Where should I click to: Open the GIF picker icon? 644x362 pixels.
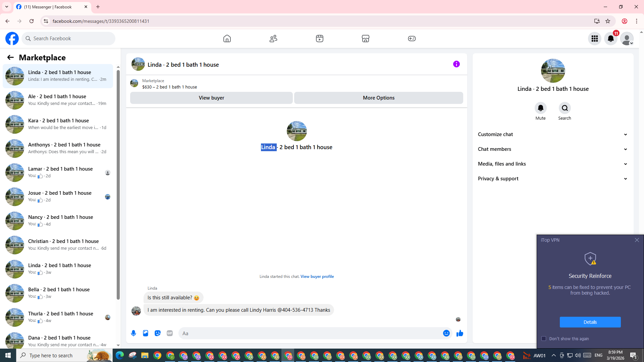[170, 333]
